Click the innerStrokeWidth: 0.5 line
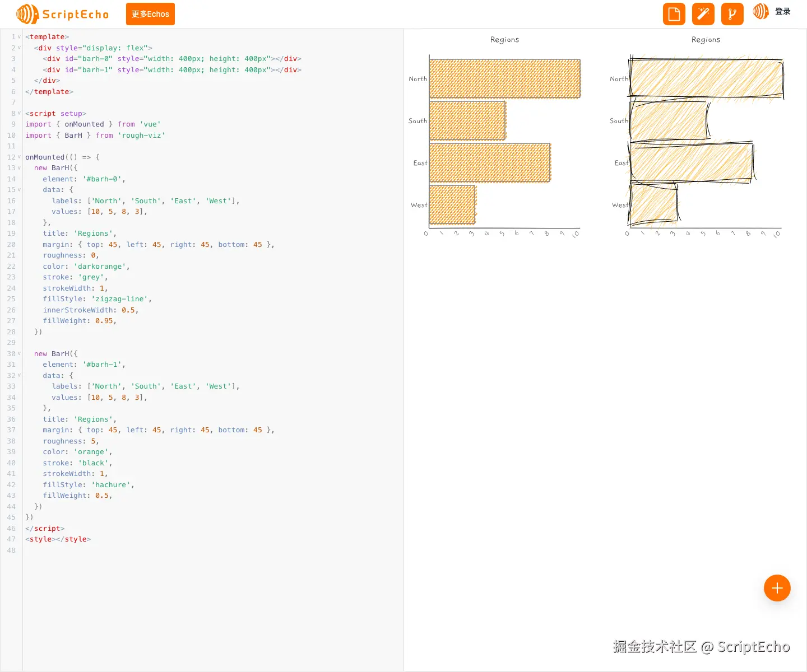 (x=91, y=310)
